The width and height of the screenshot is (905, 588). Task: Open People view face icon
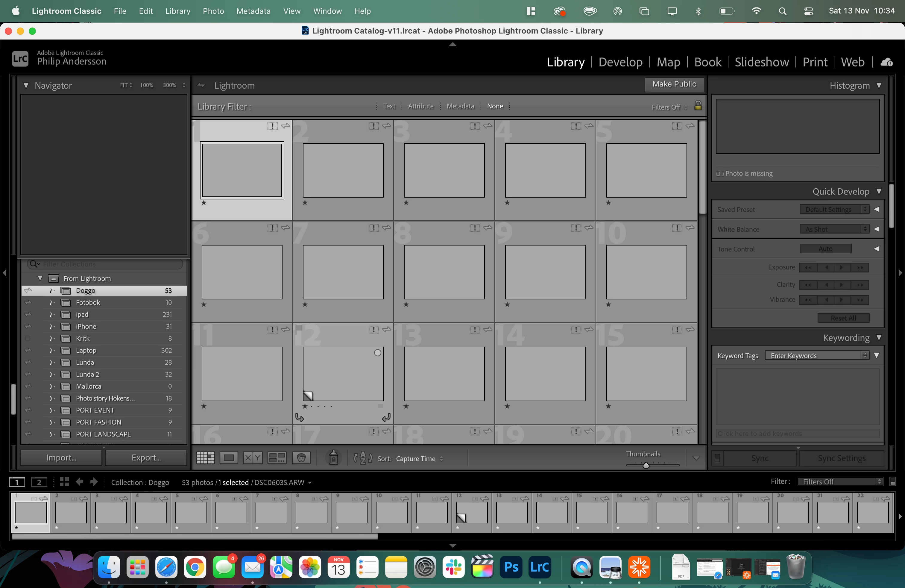[301, 458]
